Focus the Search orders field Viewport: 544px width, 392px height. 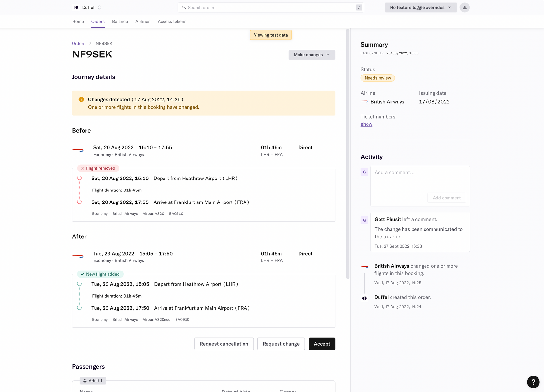[271, 7]
